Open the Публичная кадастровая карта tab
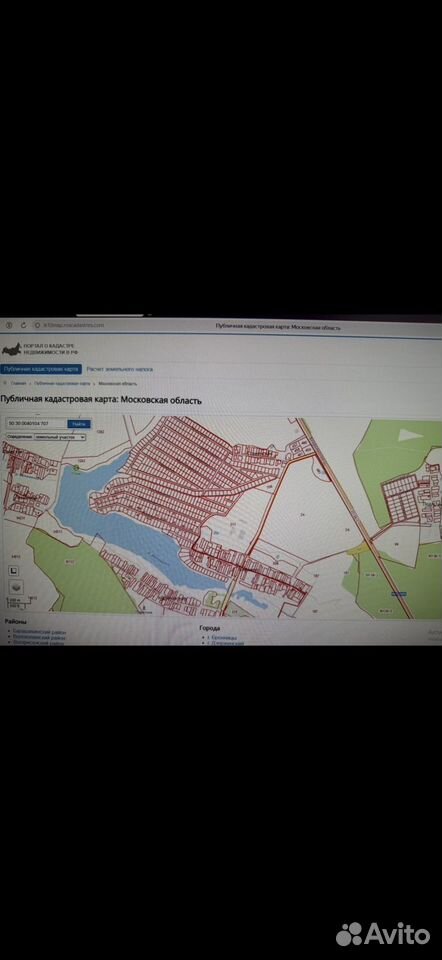The width and height of the screenshot is (442, 960). (41, 369)
